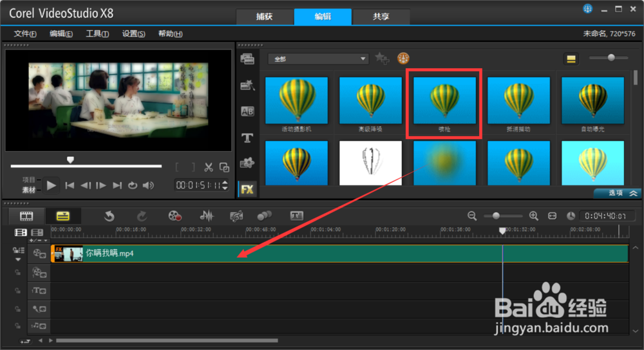The width and height of the screenshot is (644, 350).
Task: Toggle ripple editing lock on title track
Action: coord(17,291)
